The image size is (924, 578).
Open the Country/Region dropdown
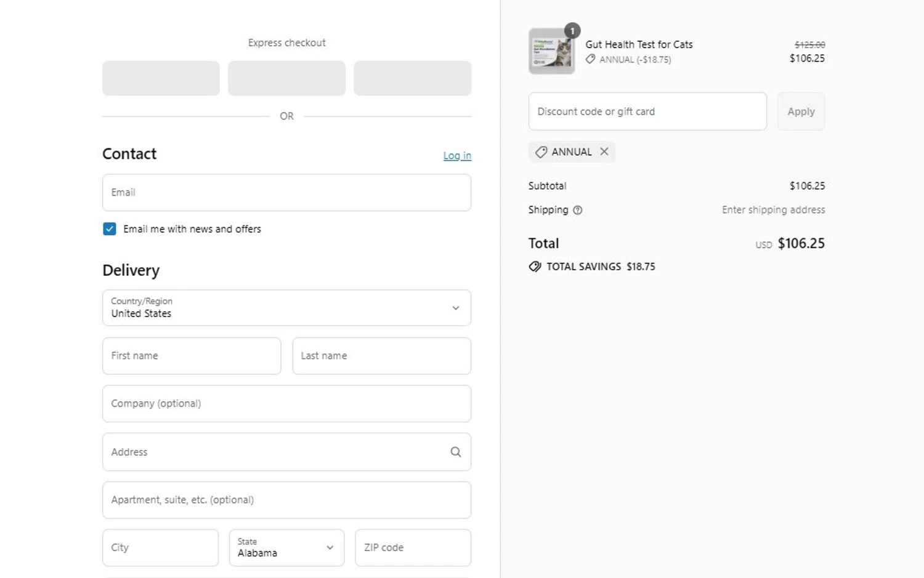[286, 308]
